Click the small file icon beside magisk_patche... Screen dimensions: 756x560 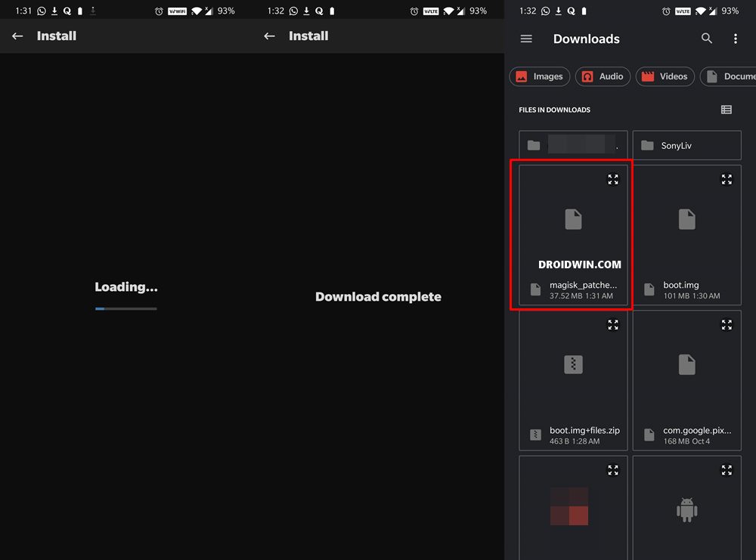(x=535, y=289)
